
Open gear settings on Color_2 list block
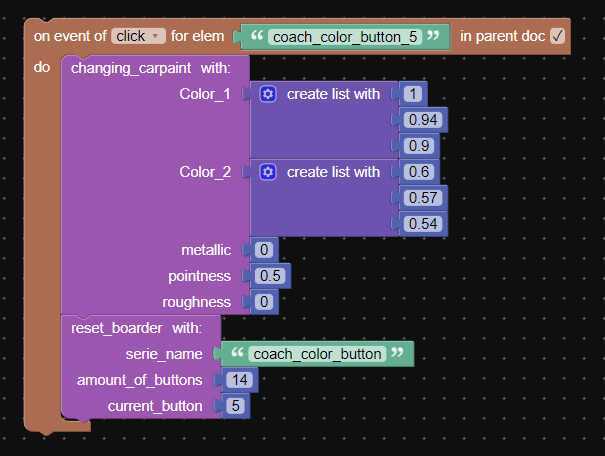coord(268,172)
